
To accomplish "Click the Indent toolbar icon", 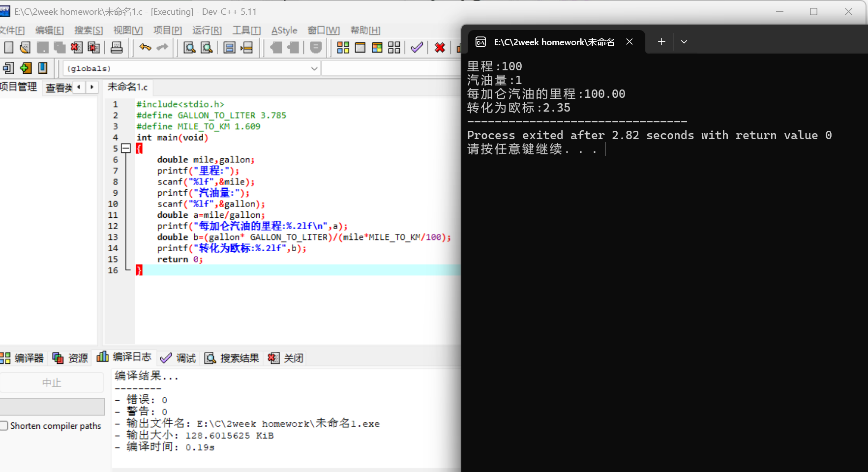I will click(276, 47).
